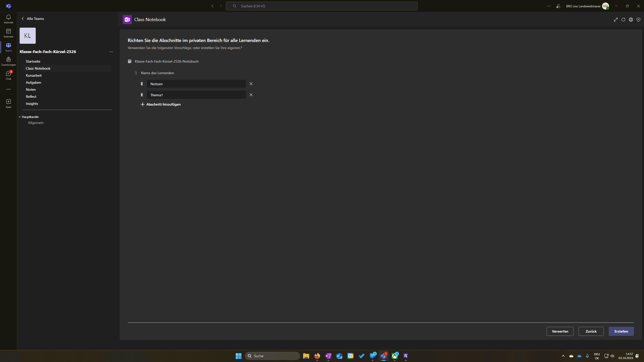This screenshot has width=644, height=362.
Task: Click Abschnitt hinzufügen
Action: [160, 104]
